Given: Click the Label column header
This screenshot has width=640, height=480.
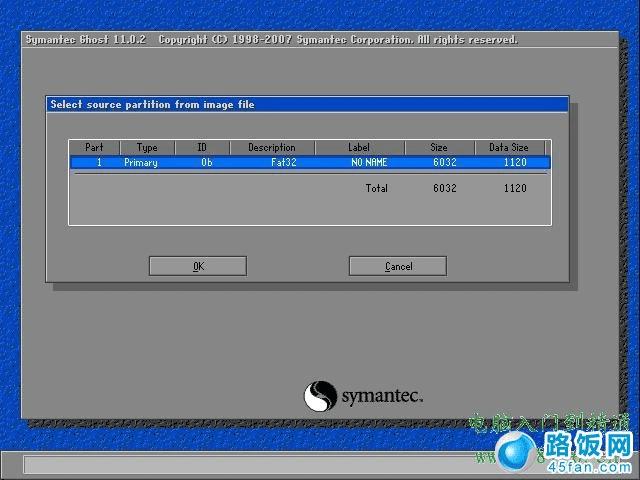Looking at the screenshot, I should click(360, 147).
